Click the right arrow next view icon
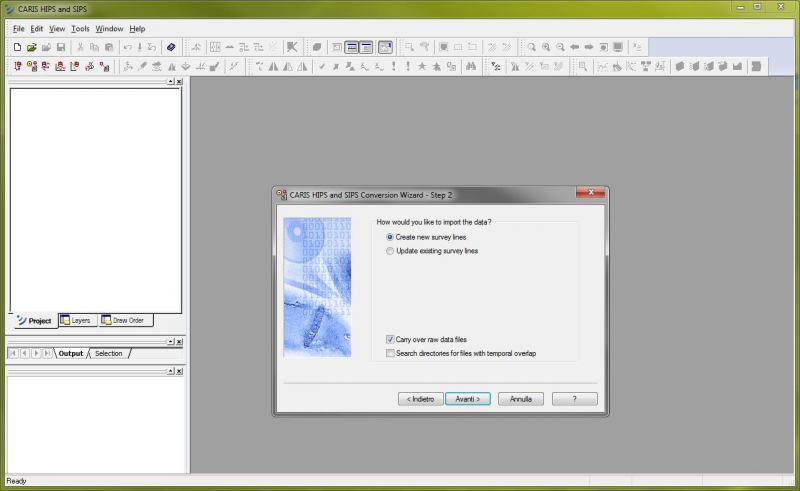800x491 pixels. [x=589, y=47]
